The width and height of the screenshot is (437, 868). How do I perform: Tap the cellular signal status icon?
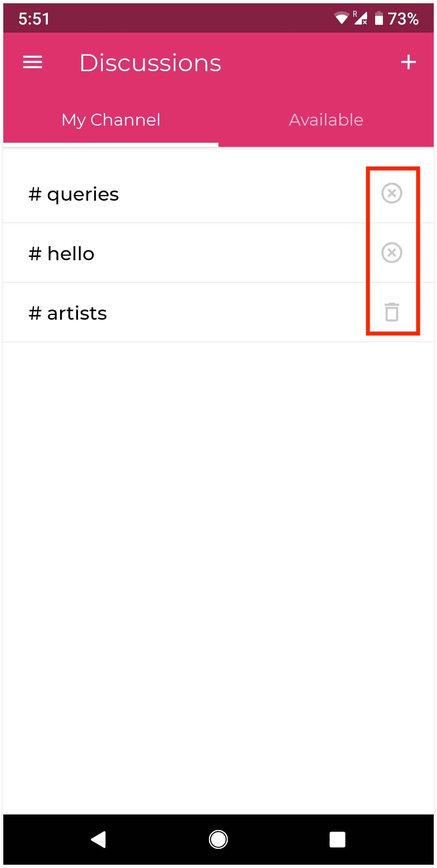(360, 18)
